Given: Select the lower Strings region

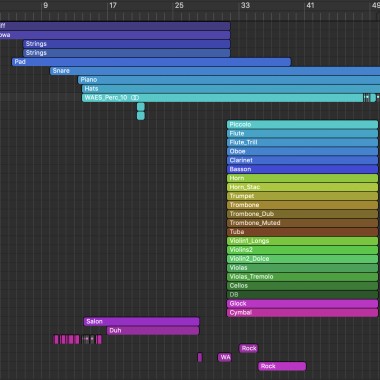Looking at the screenshot, I should 127,53.
